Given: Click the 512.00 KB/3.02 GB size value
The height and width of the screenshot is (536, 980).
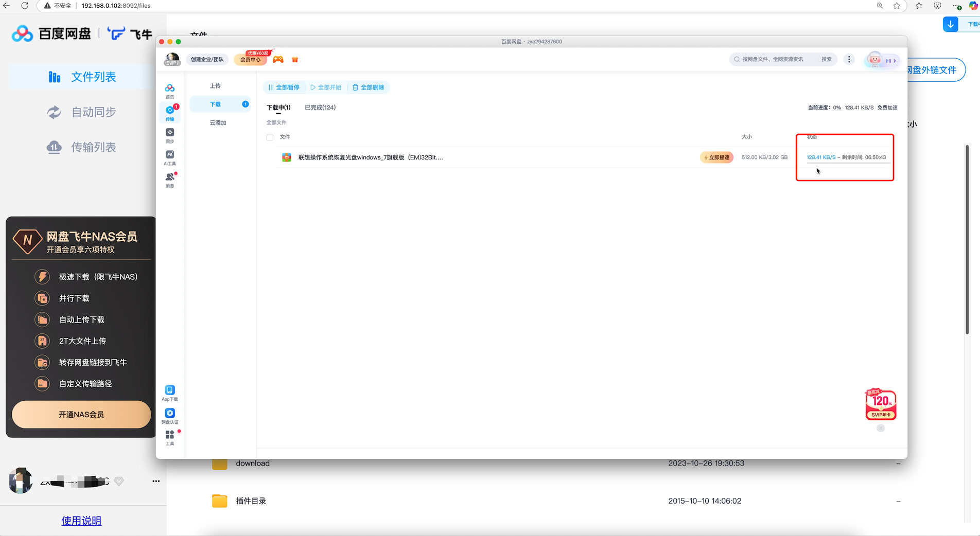Looking at the screenshot, I should 764,157.
